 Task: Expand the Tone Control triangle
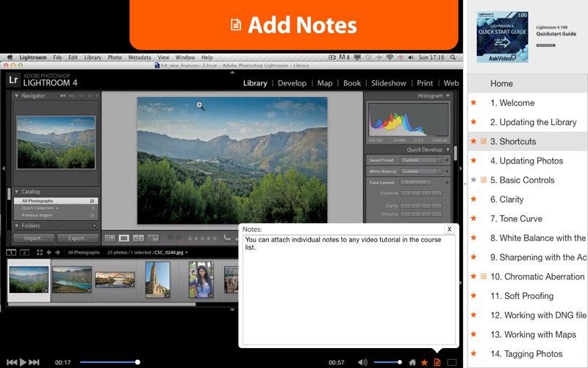pos(447,183)
